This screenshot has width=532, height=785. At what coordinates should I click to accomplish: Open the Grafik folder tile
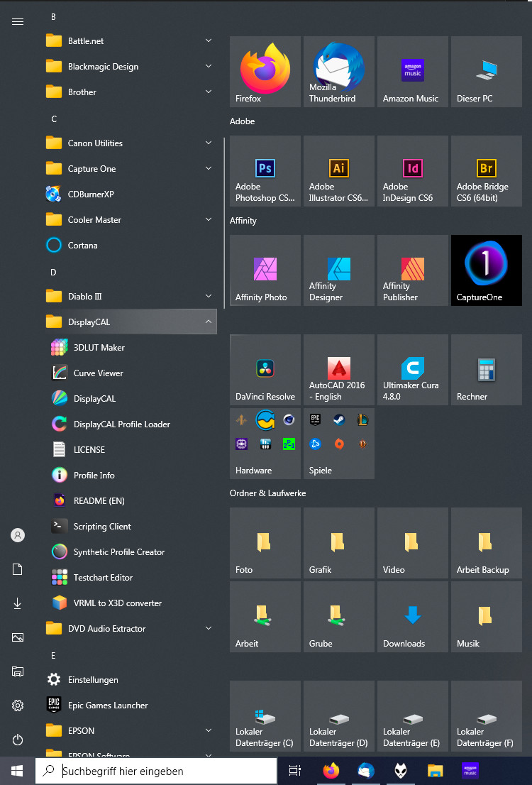tap(339, 543)
